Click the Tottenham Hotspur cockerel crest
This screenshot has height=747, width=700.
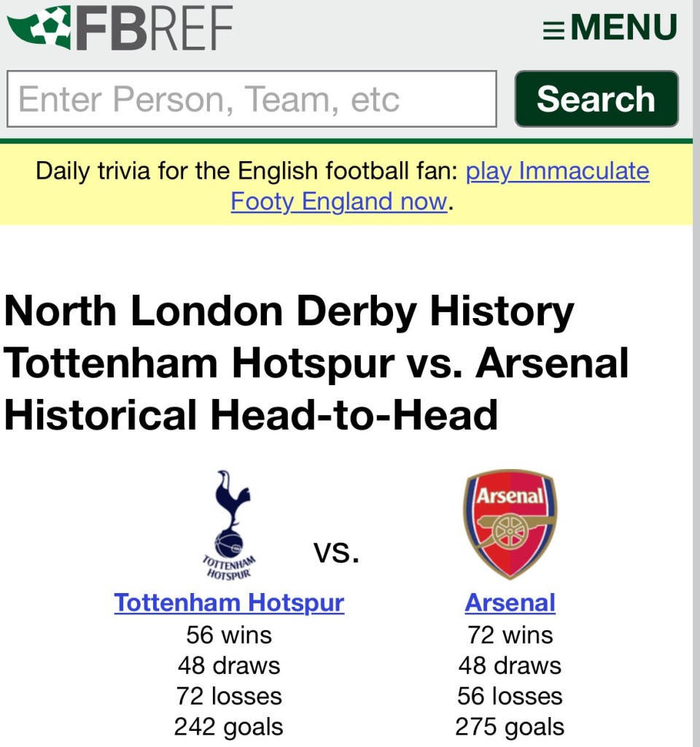(229, 525)
